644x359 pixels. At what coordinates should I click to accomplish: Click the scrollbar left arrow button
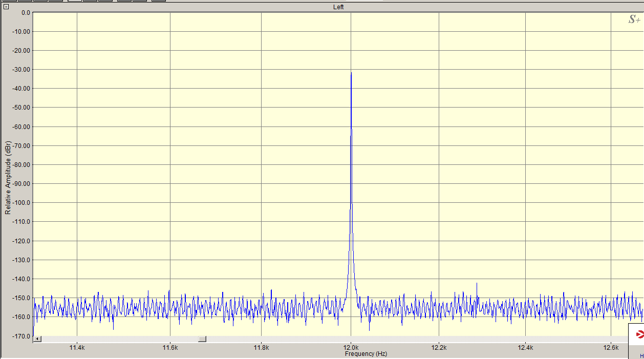coord(37,339)
